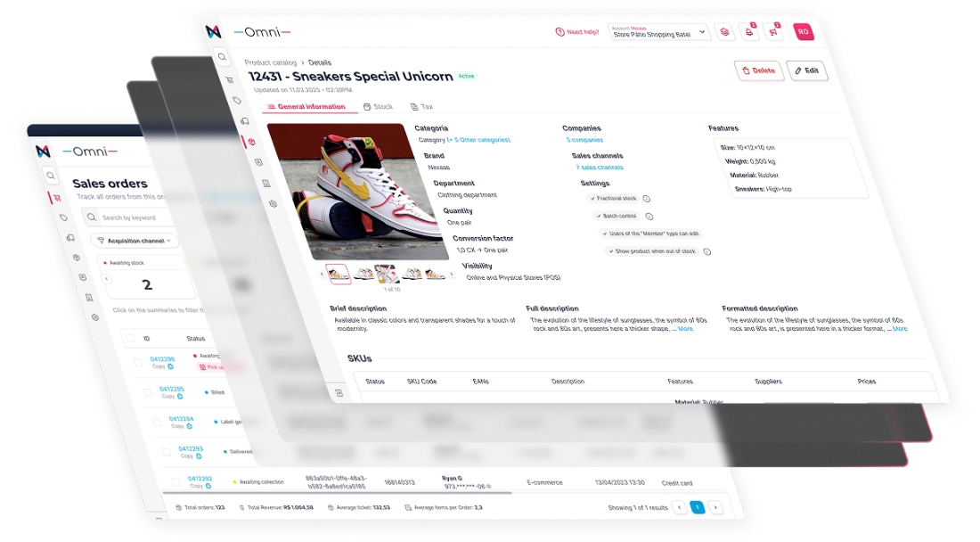Toggle the Fractional stock setting chip
The height and width of the screenshot is (542, 980).
point(613,198)
